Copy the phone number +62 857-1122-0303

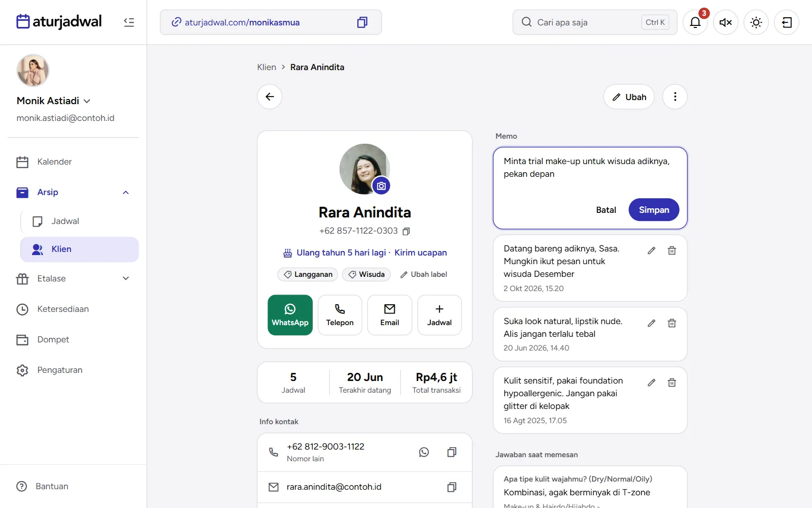tap(406, 231)
